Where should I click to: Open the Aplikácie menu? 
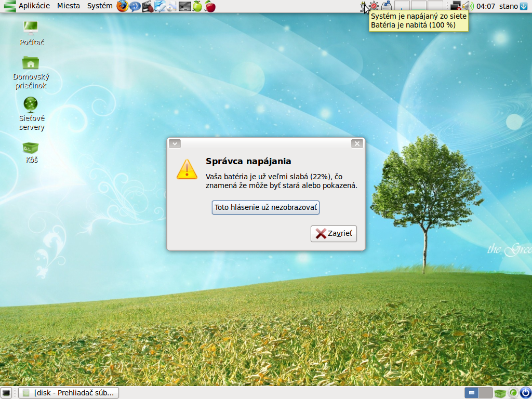[x=34, y=6]
